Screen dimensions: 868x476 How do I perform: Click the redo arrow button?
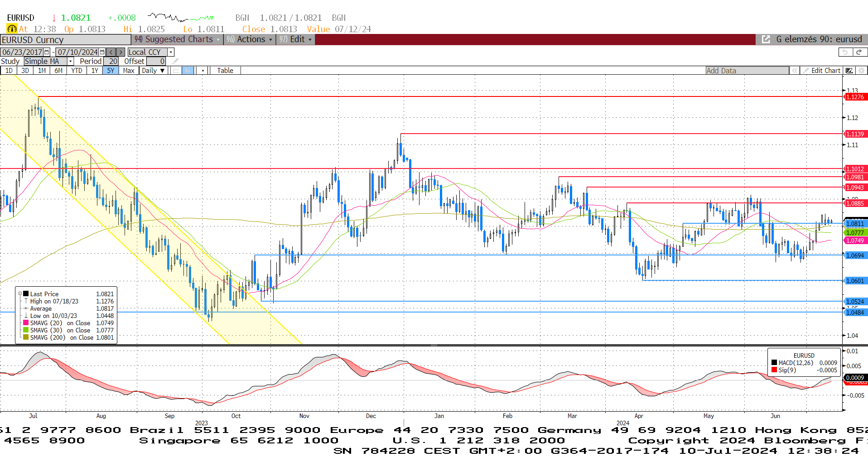tap(860, 52)
